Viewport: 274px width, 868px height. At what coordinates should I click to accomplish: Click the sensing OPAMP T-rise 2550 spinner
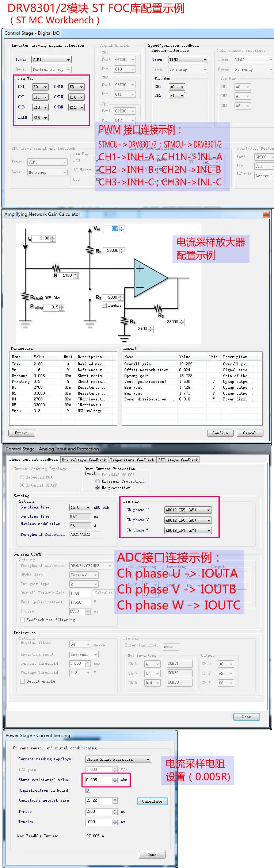pos(88,611)
